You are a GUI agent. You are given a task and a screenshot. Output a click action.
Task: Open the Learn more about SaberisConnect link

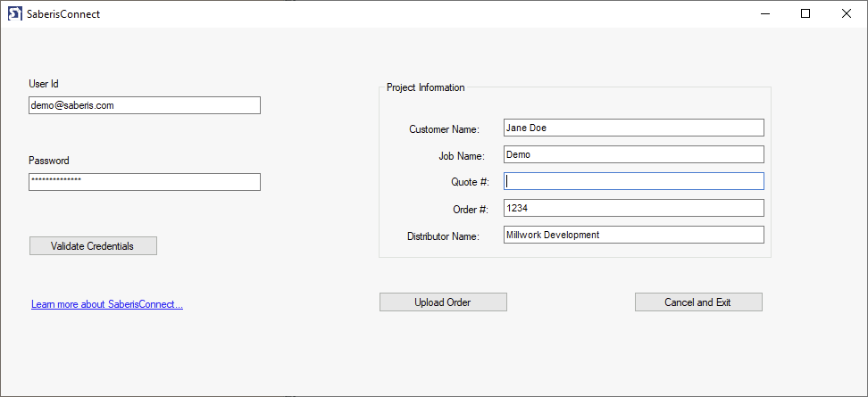[107, 304]
